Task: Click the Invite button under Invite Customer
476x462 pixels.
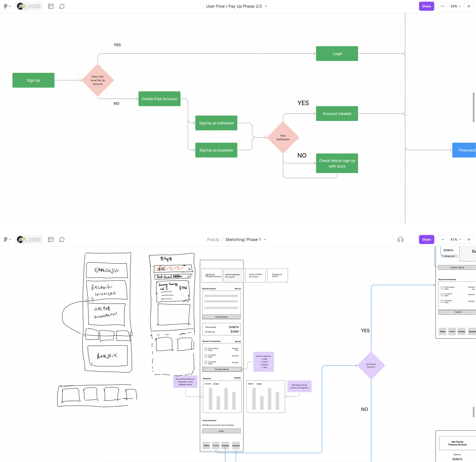Action: (x=221, y=431)
